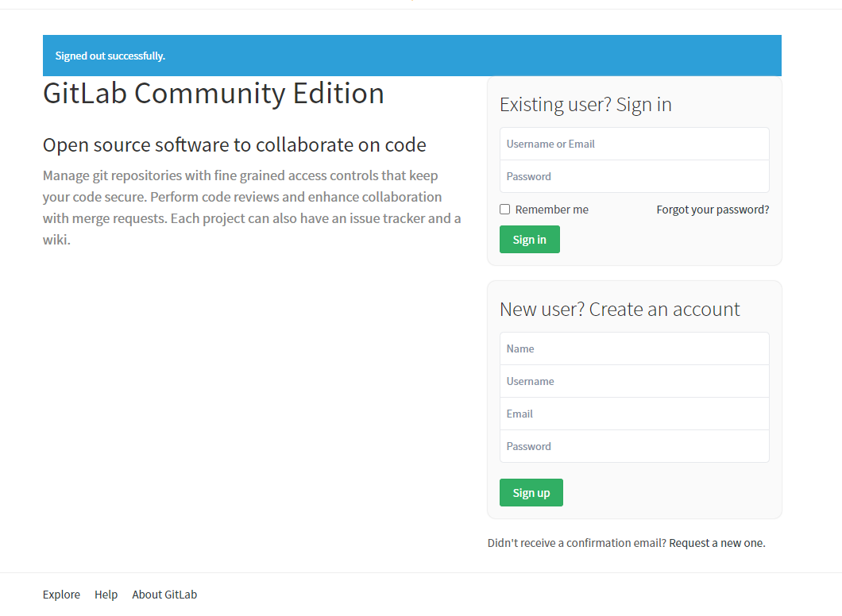Click 'New user? Create an account' heading
Screen dimensions: 842x616
(620, 310)
